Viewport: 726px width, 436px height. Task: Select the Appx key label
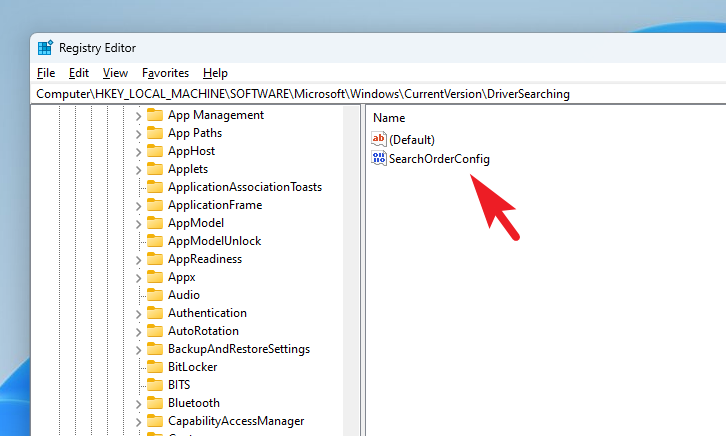[x=182, y=277]
